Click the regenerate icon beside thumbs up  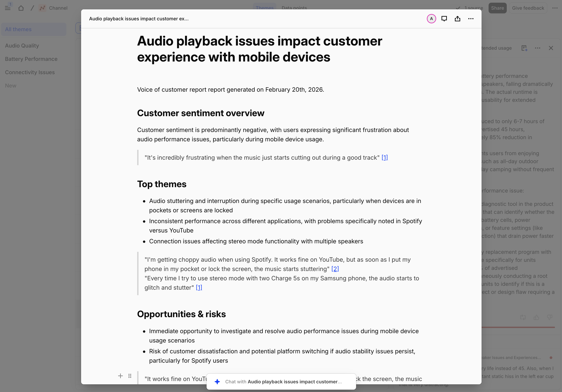click(523, 317)
